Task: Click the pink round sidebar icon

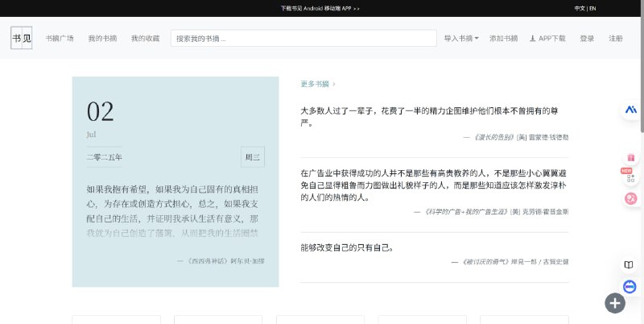Action: point(631,197)
